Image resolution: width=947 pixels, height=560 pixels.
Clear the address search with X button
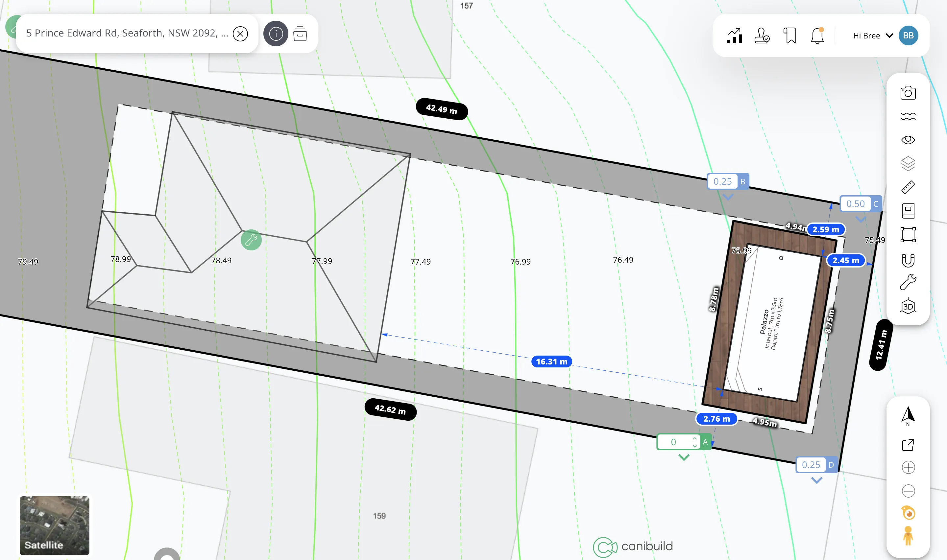[x=240, y=34]
